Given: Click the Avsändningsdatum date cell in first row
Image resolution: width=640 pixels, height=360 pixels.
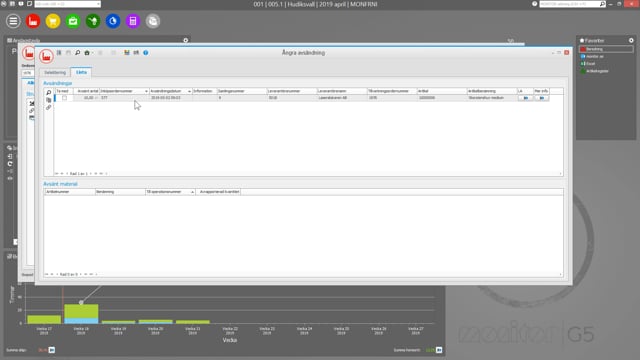Looking at the screenshot, I should (x=170, y=98).
